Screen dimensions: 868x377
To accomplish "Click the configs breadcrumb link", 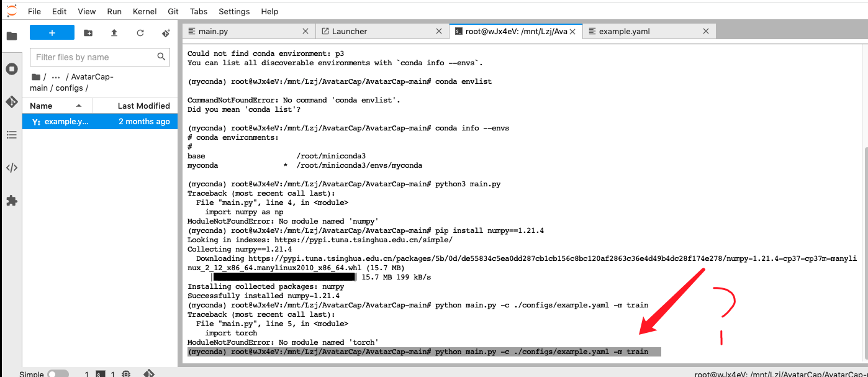I will (69, 88).
